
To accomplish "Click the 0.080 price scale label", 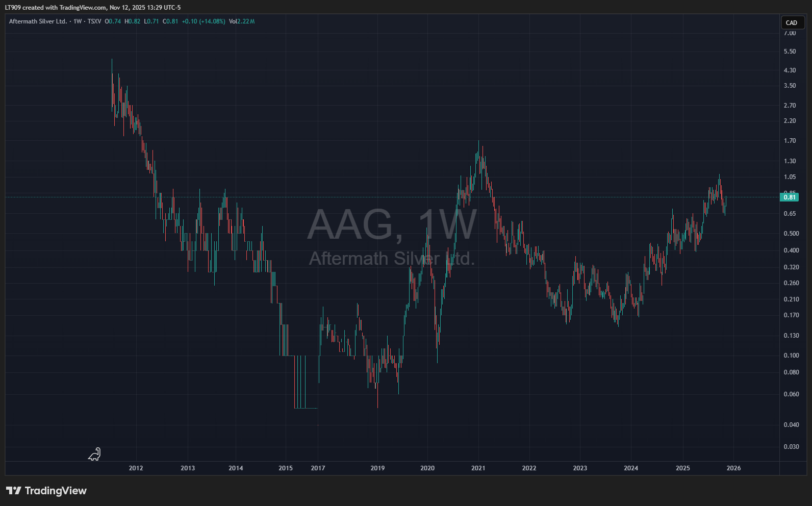I will (x=791, y=372).
